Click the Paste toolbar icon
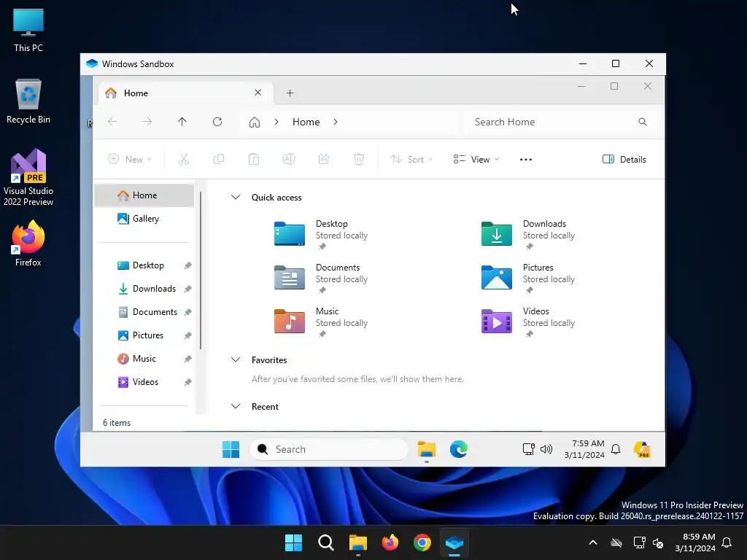 tap(254, 159)
